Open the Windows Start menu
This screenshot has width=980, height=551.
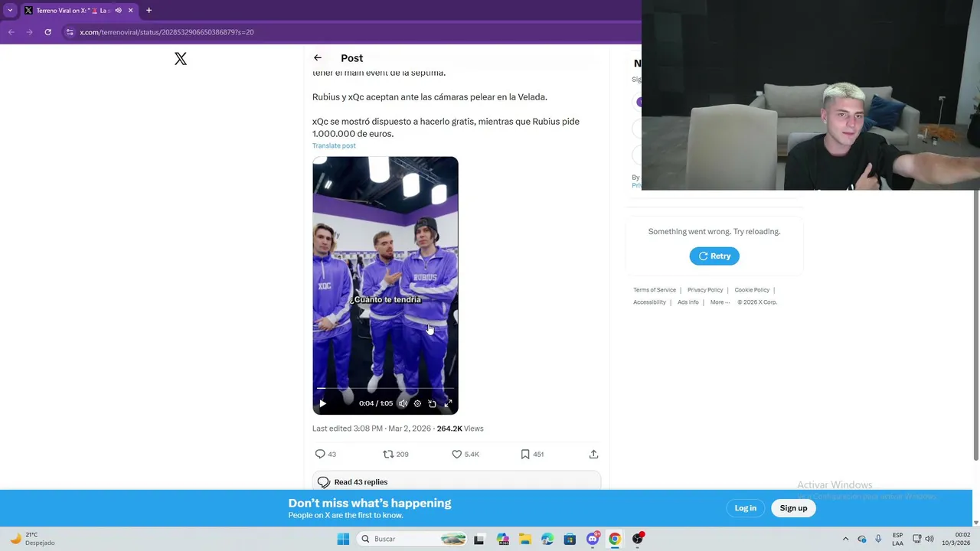pyautogui.click(x=343, y=539)
